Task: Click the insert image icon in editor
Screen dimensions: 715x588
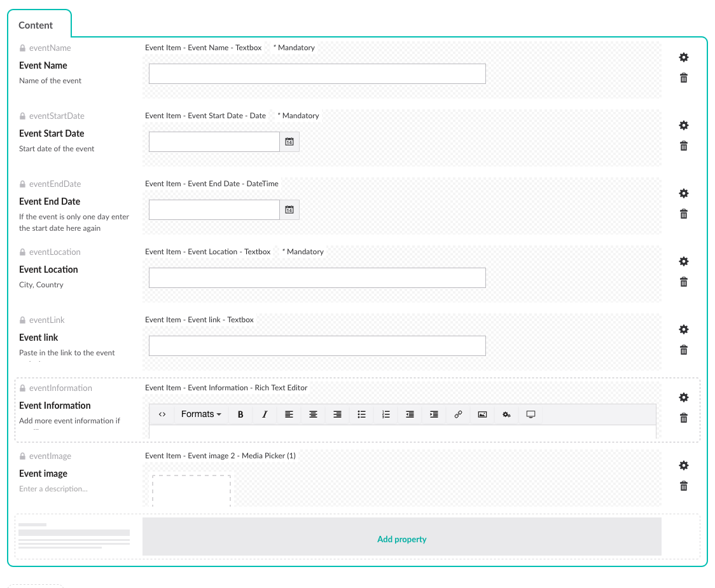Action: (482, 414)
